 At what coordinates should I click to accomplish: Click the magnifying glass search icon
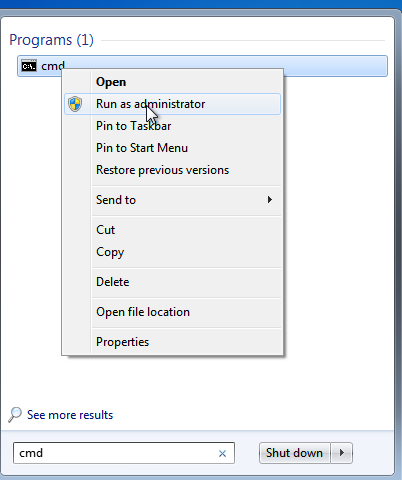(15, 415)
